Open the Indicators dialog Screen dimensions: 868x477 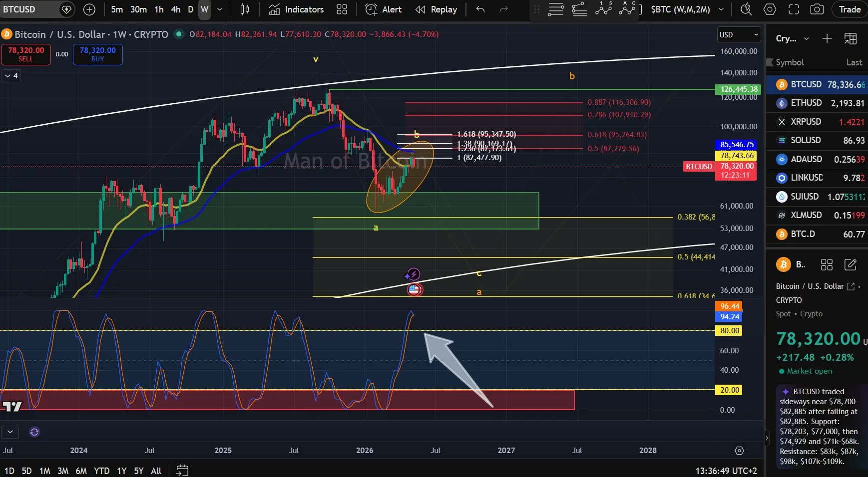(x=296, y=9)
